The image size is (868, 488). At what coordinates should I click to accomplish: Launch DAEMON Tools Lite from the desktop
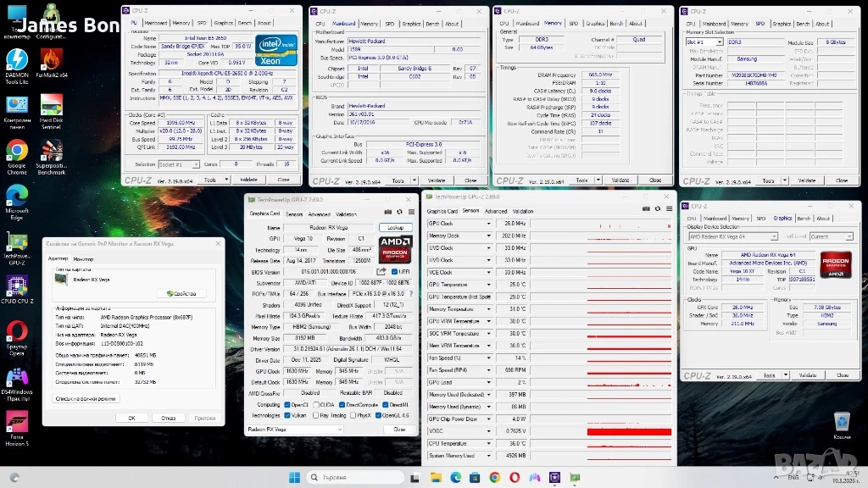tap(16, 61)
